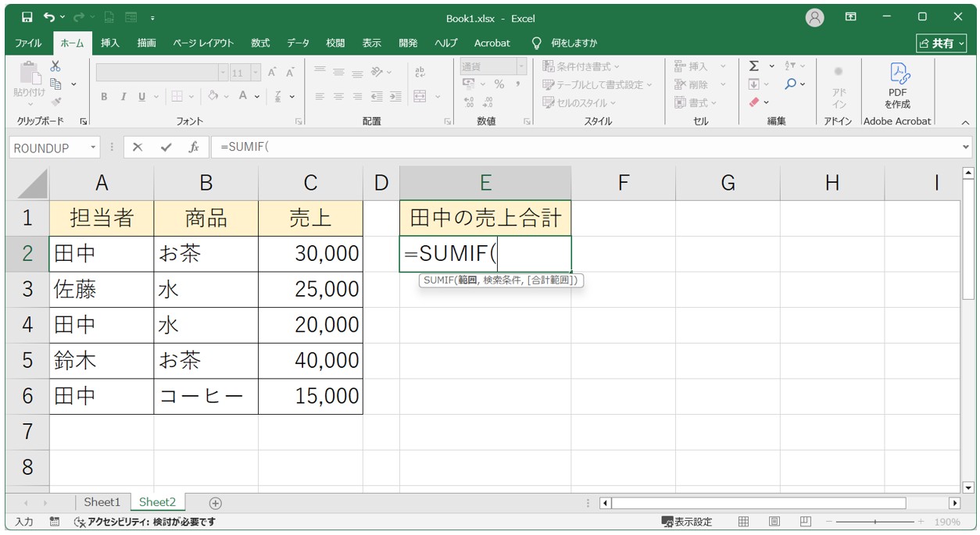980x535 pixels.
Task: Click Create PDF Adobe Acrobat icon
Action: (897, 84)
